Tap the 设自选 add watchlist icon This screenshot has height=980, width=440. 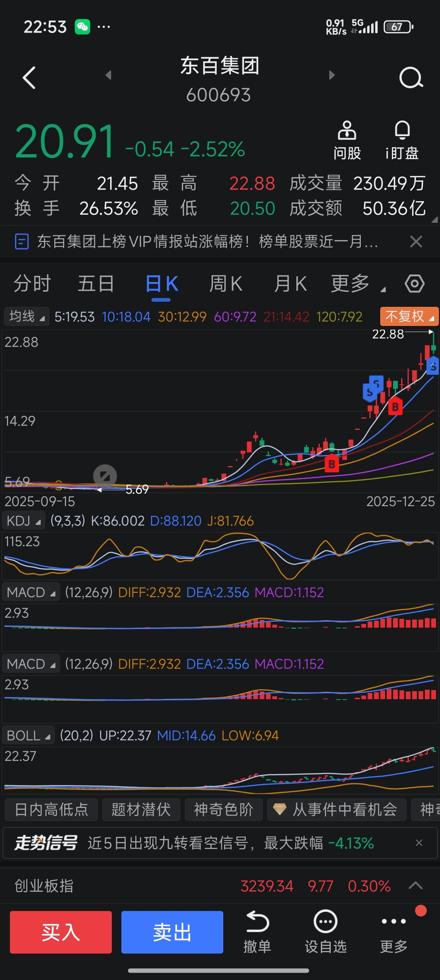coord(326,932)
